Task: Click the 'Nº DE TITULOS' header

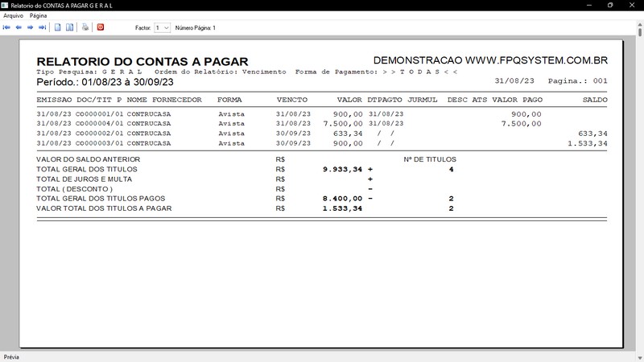Action: (430, 159)
